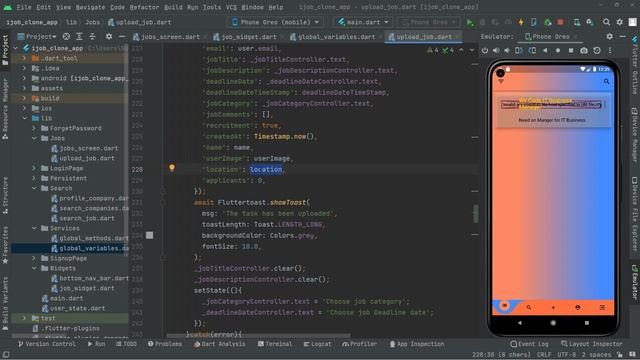The width and height of the screenshot is (640, 360).
Task: Open Search Everywhere magnifier in main toolbar
Action: (x=607, y=22)
